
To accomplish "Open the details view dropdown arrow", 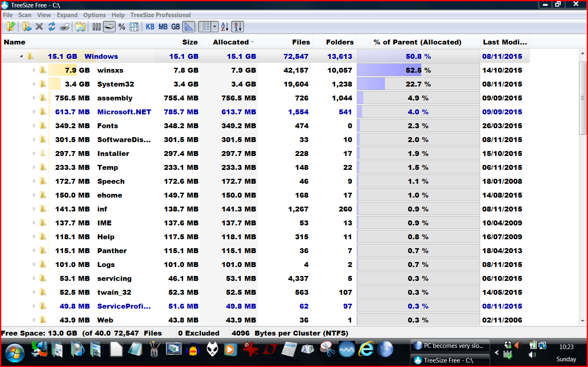I will 215,27.
